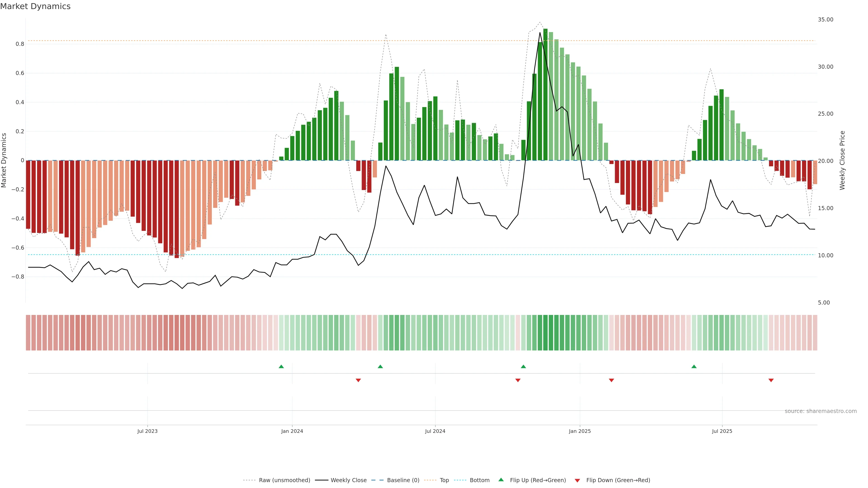Click the Jul 2024 x-axis label
The image size is (868, 488).
pyautogui.click(x=435, y=431)
